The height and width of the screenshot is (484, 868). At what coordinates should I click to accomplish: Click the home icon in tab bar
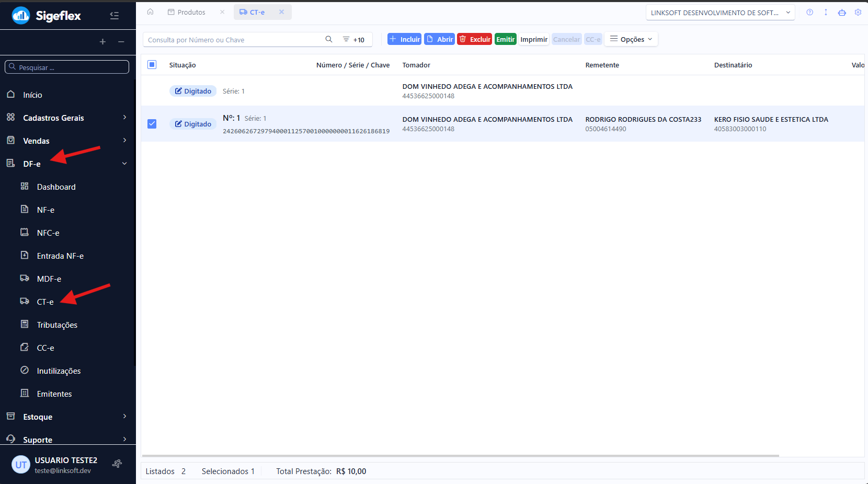pos(151,12)
